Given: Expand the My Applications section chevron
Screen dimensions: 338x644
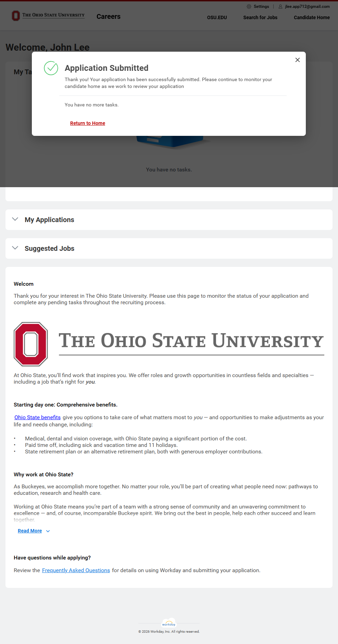Looking at the screenshot, I should 15,219.
